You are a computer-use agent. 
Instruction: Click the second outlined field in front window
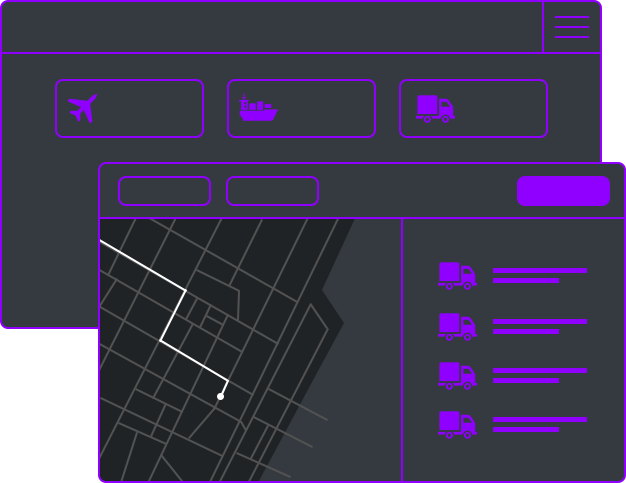point(273,191)
